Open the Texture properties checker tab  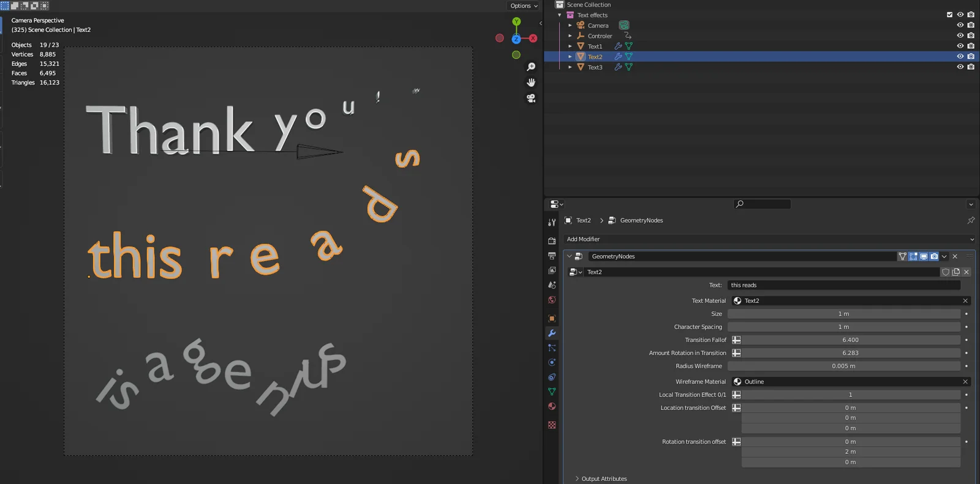(x=552, y=425)
